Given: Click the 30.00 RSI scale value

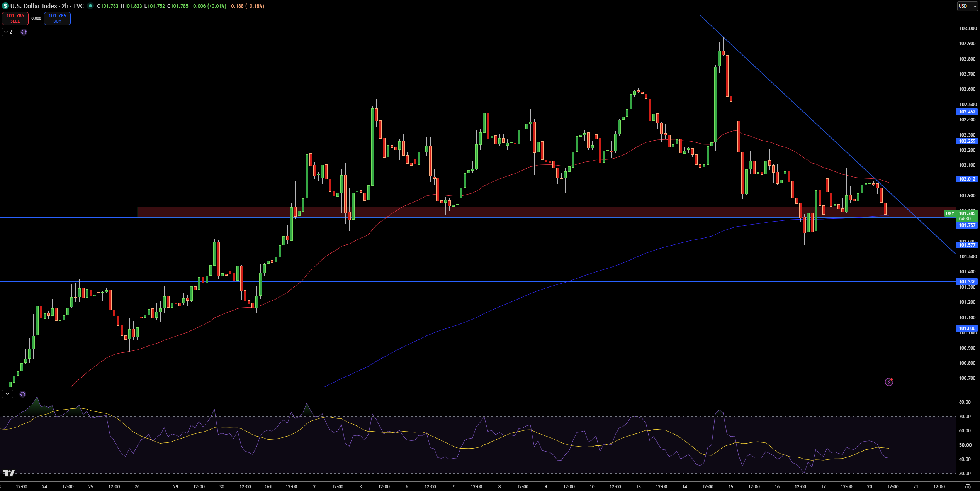Looking at the screenshot, I should pos(965,474).
